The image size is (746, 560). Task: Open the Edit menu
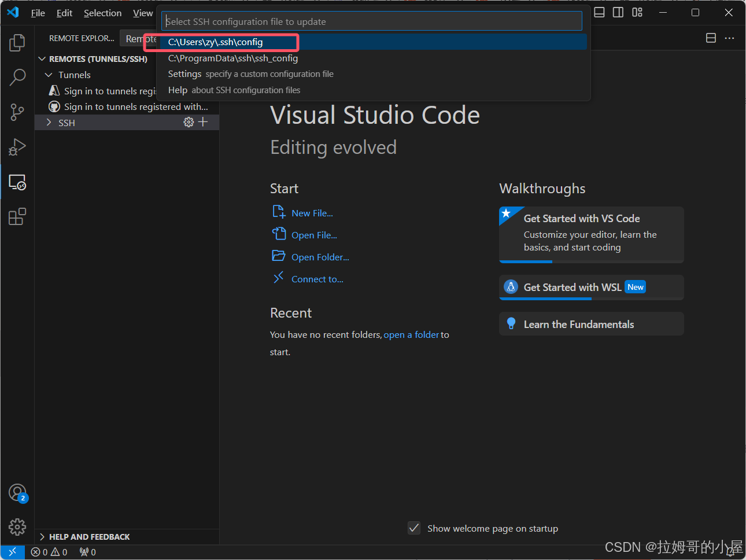click(x=64, y=13)
